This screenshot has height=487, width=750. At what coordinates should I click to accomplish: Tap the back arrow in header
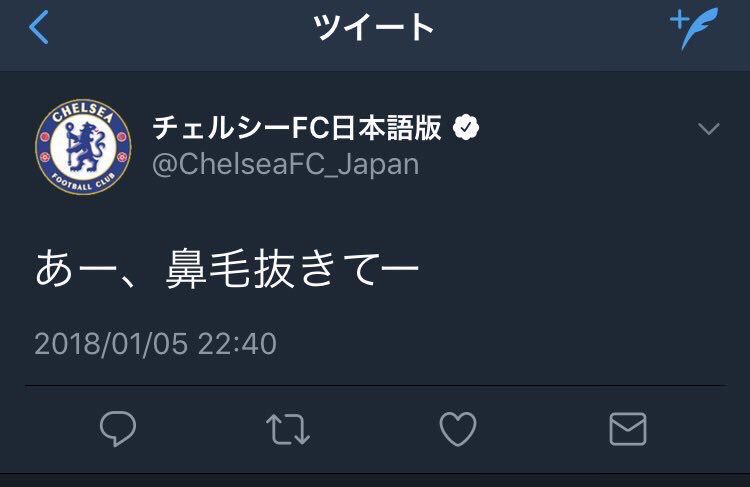[39, 28]
